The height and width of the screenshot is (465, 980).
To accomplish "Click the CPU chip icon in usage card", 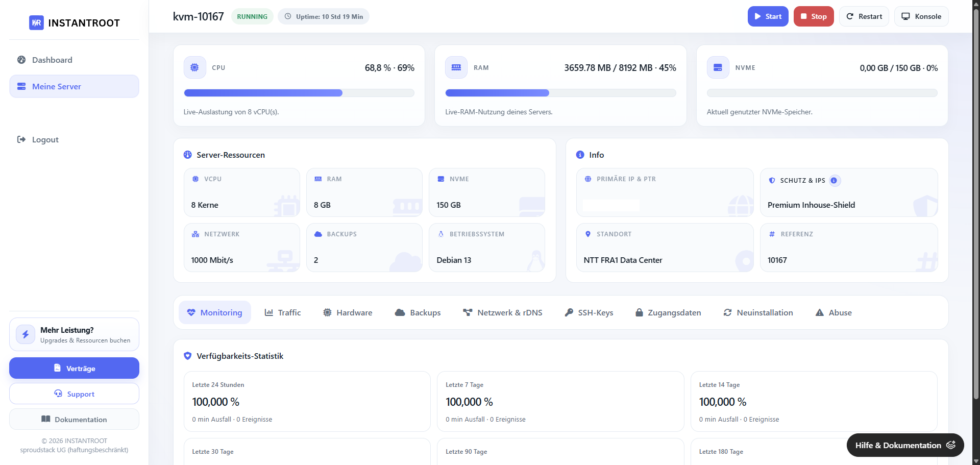I will (194, 67).
